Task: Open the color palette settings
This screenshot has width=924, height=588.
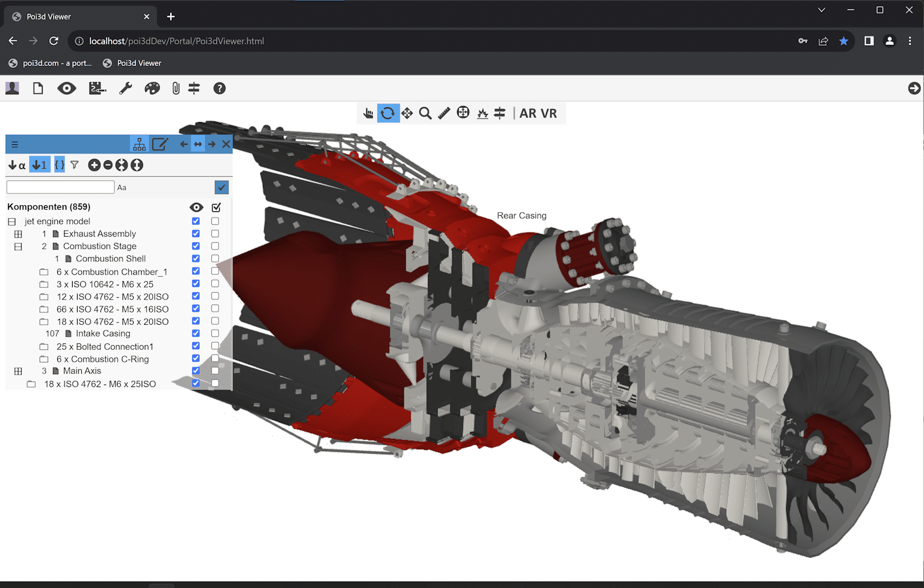Action: coord(152,88)
